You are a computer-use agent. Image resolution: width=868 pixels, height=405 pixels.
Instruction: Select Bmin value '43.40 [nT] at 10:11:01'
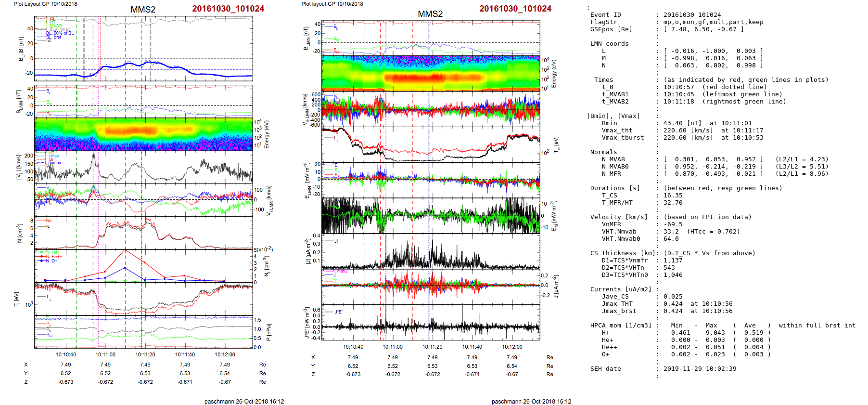(x=707, y=123)
